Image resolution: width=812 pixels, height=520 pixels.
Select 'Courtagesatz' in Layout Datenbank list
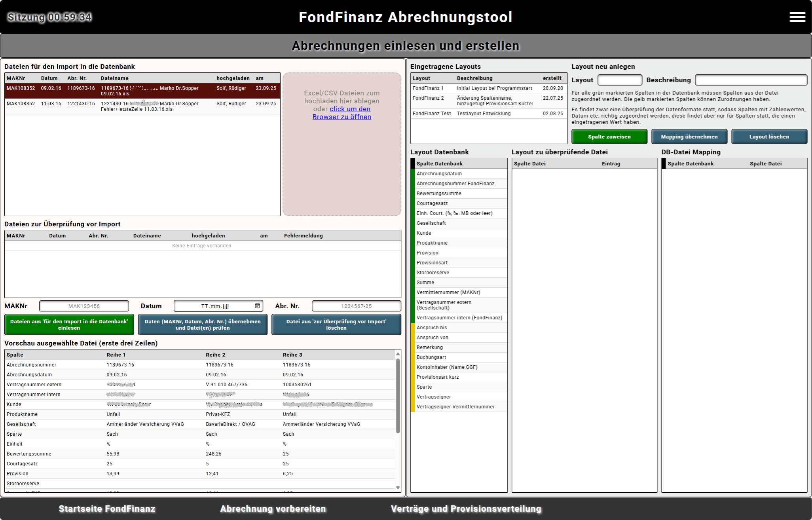pos(459,203)
